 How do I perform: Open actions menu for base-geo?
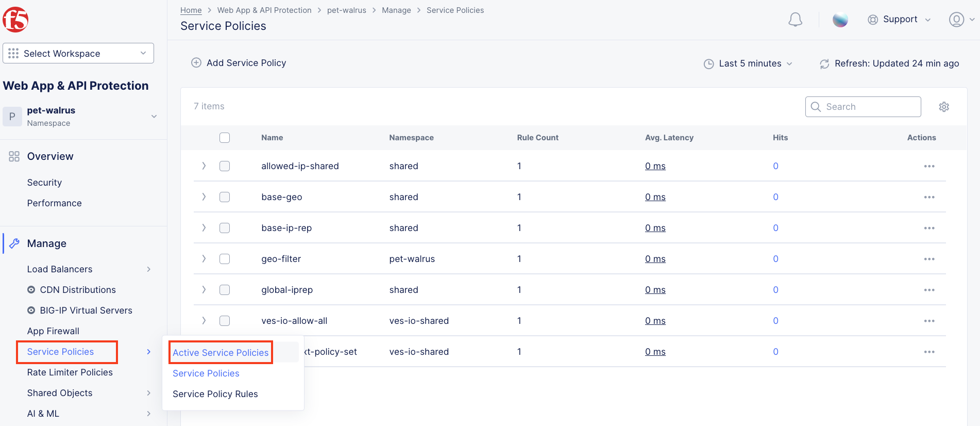929,197
